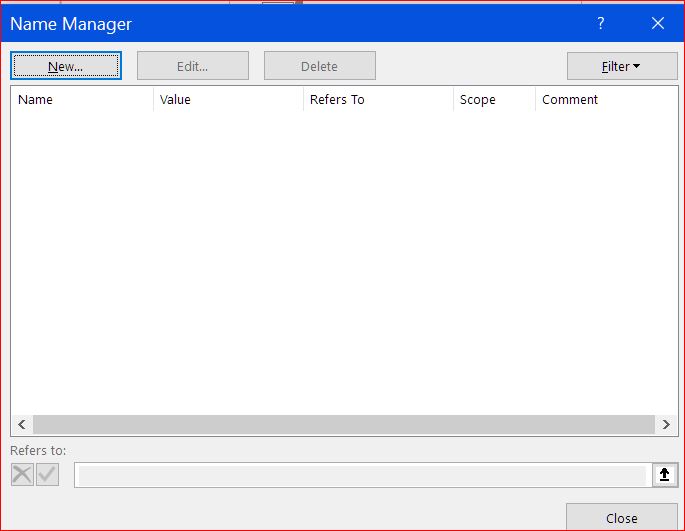The width and height of the screenshot is (685, 531).
Task: Click the Close button at bottom
Action: [x=621, y=518]
